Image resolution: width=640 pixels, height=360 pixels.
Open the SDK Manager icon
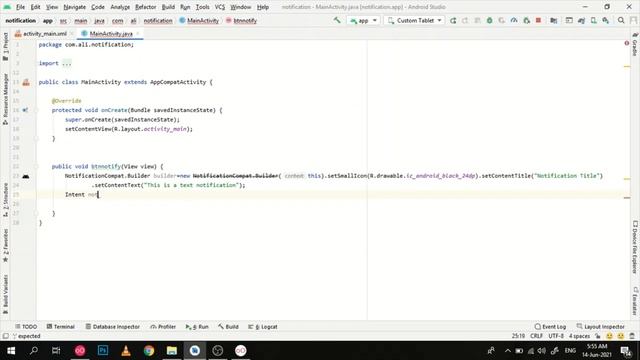click(x=606, y=20)
